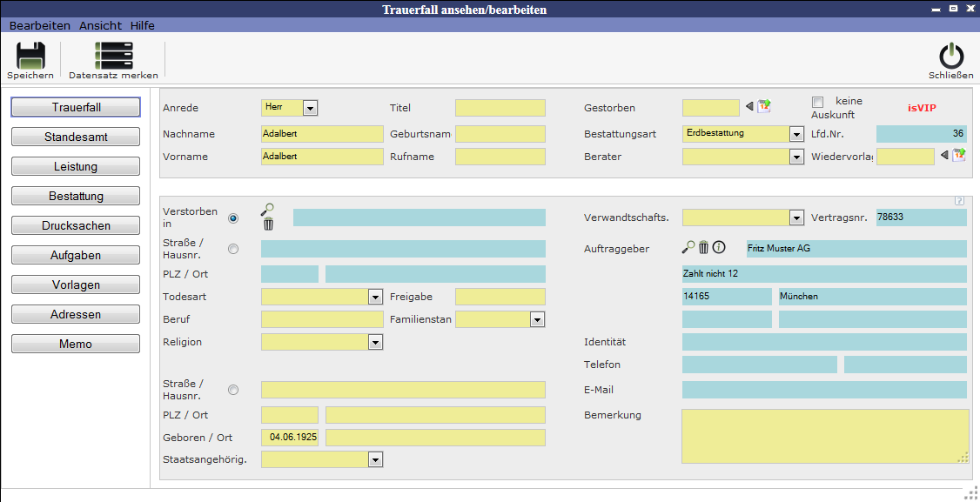Open the Bestattungsart dropdown
980x502 pixels.
795,134
